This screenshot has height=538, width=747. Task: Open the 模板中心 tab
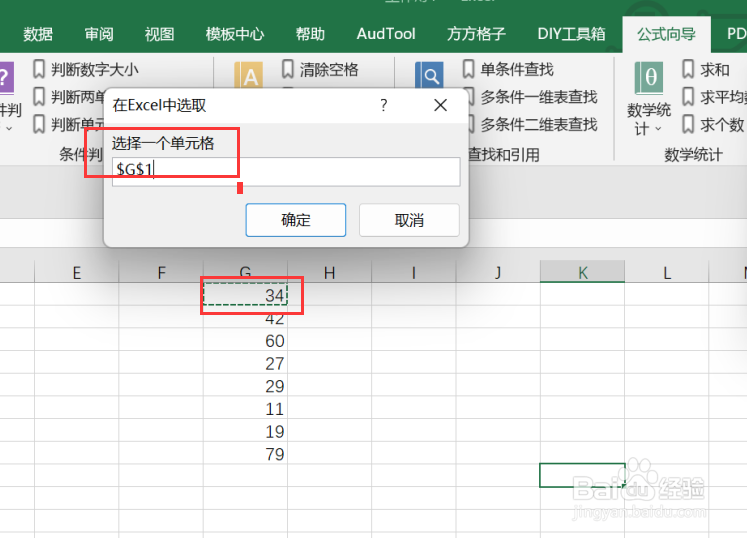click(235, 34)
